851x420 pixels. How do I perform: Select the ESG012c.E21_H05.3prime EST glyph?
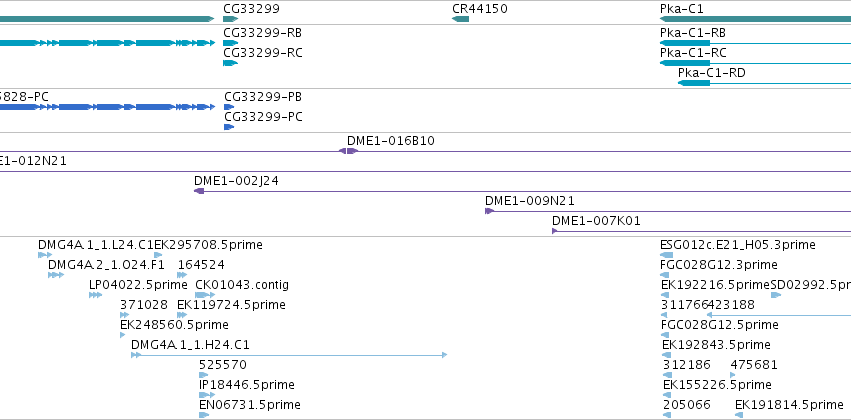(666, 255)
